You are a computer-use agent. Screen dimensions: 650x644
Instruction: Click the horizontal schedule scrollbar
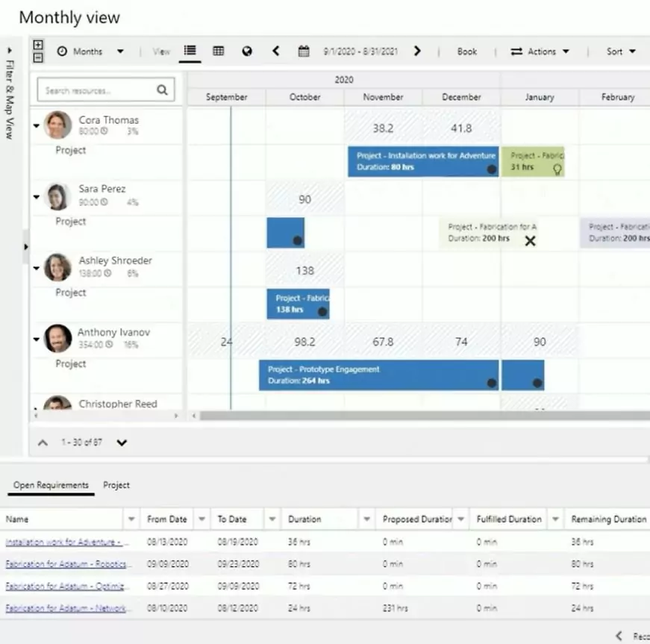pyautogui.click(x=418, y=416)
